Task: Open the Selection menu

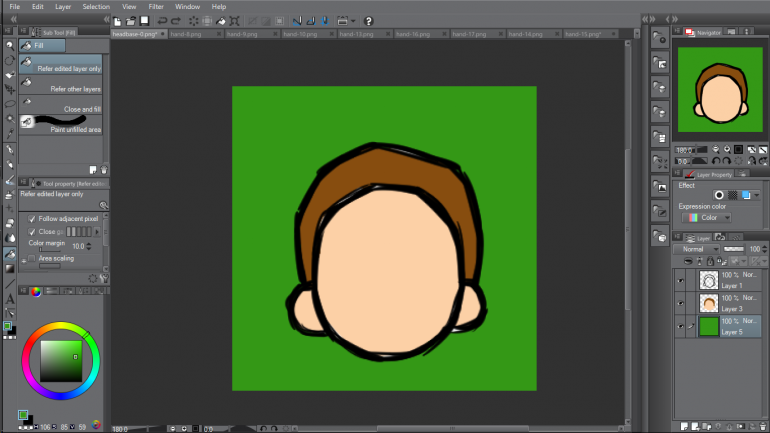Action: coord(96,7)
